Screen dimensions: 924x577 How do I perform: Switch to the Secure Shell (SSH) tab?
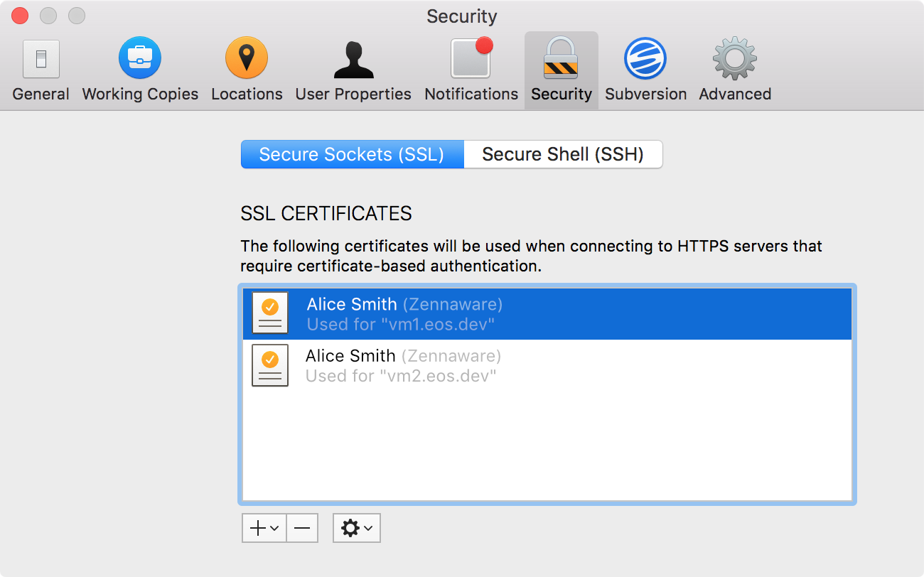(x=563, y=154)
